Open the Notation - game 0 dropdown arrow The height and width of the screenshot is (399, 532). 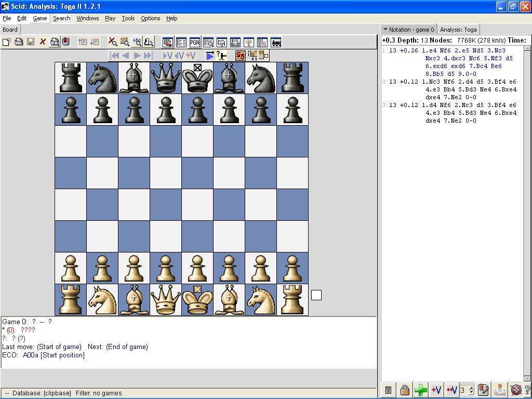tap(385, 30)
